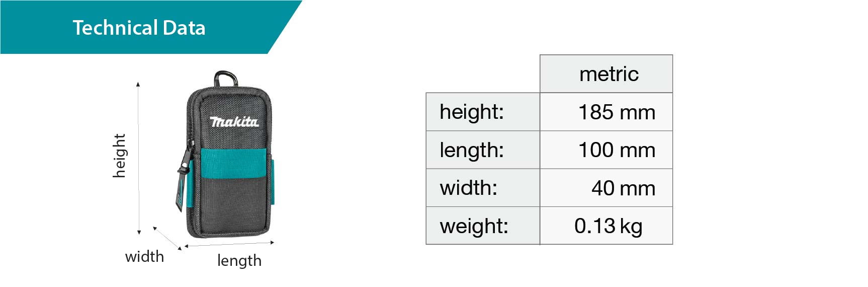Click the Technical Data header banner
Screen dimensions: 868x287
click(x=139, y=28)
